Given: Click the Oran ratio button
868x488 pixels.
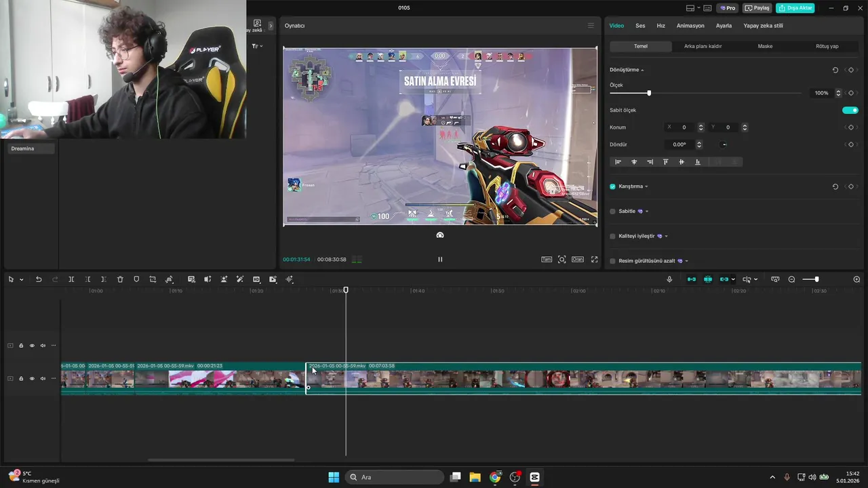Looking at the screenshot, I should (577, 259).
